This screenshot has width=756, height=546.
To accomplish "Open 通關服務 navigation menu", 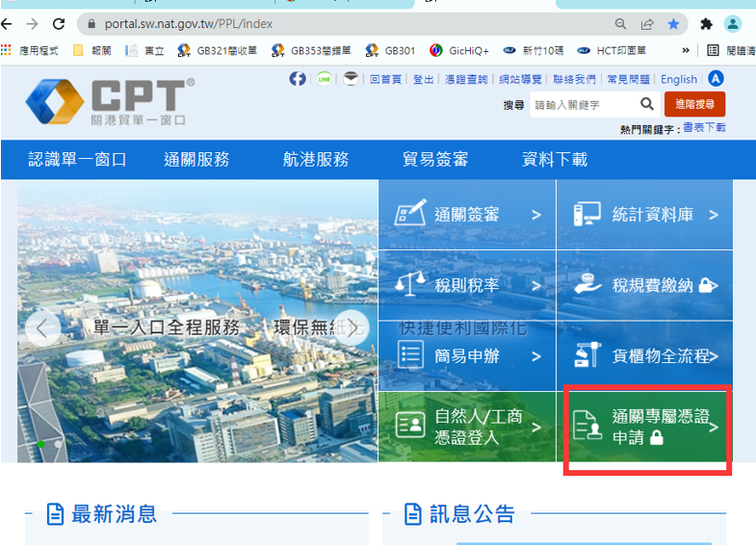I will [x=196, y=160].
